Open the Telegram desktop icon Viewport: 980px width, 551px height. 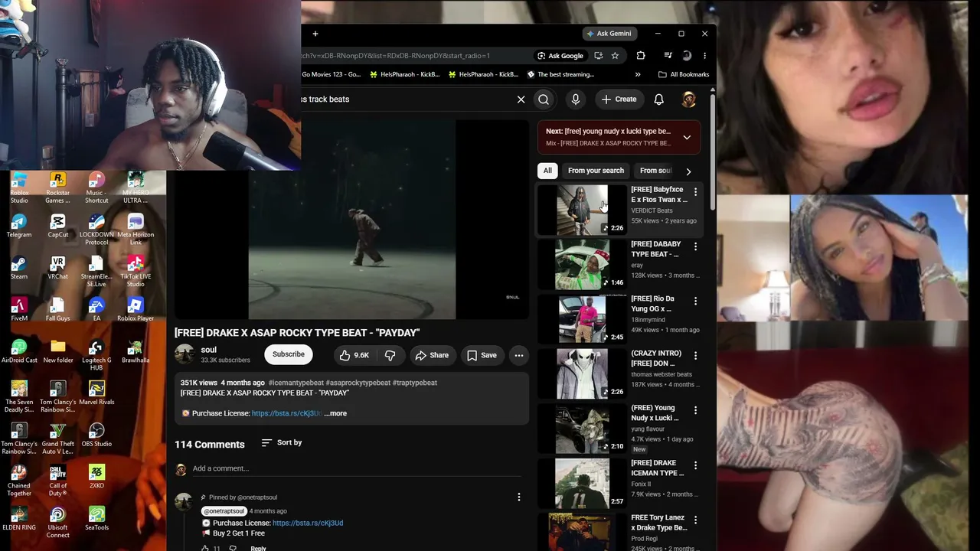[19, 226]
